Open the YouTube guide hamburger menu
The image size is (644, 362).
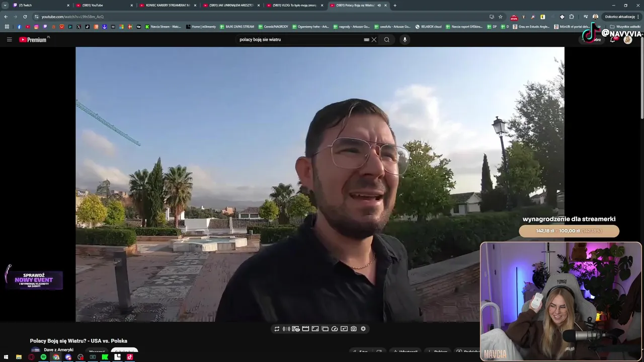point(9,40)
